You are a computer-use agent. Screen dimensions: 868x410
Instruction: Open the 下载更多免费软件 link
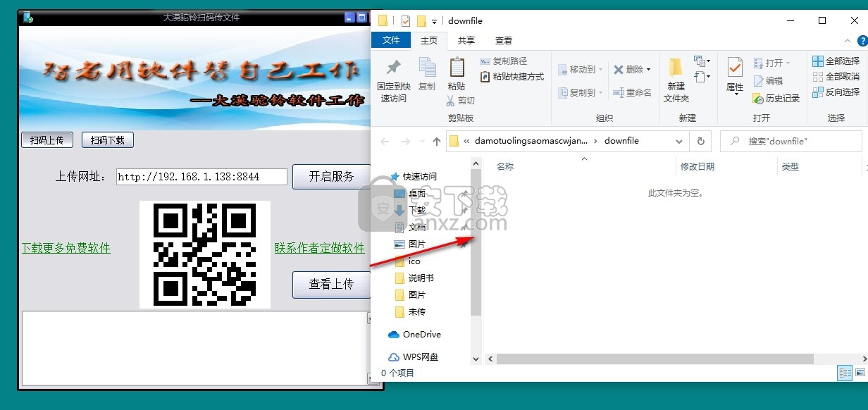pyautogui.click(x=66, y=248)
